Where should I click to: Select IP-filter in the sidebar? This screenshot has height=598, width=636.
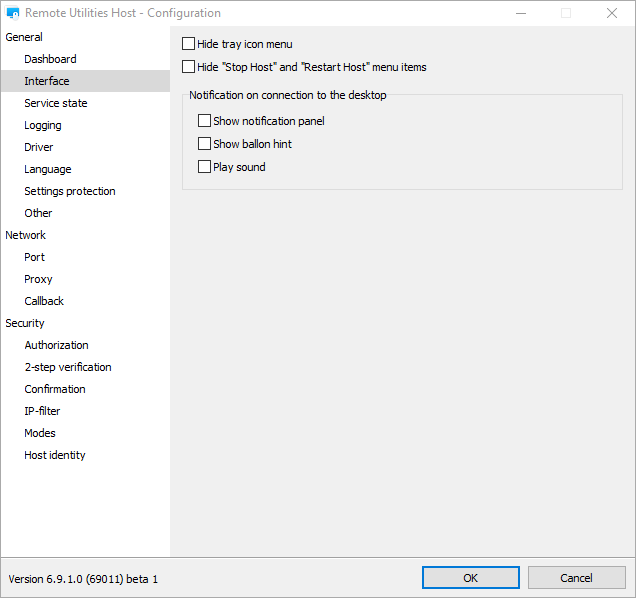click(42, 411)
